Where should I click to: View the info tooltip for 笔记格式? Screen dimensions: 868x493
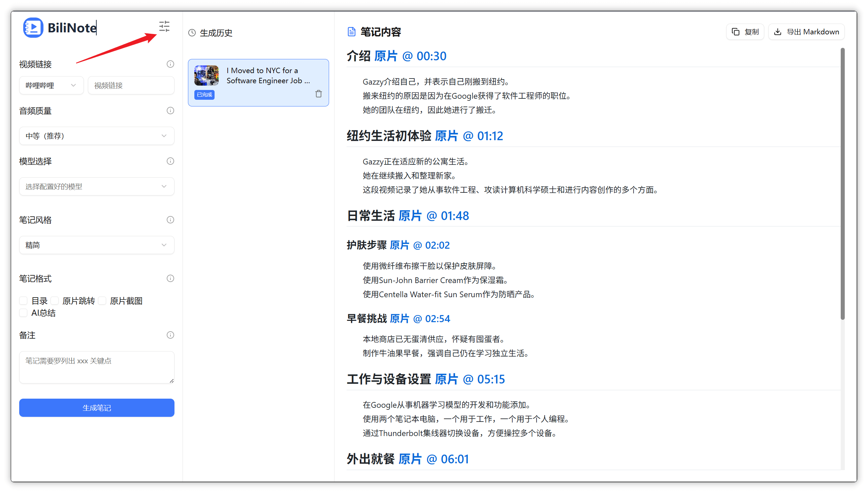point(170,278)
